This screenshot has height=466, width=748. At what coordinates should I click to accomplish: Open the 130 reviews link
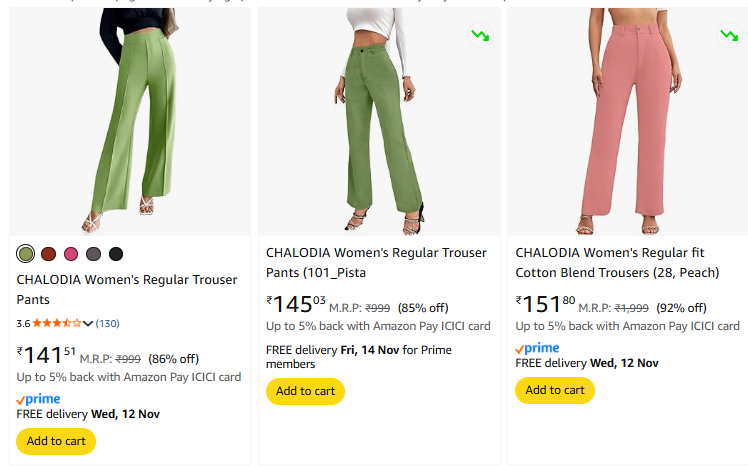tap(108, 323)
